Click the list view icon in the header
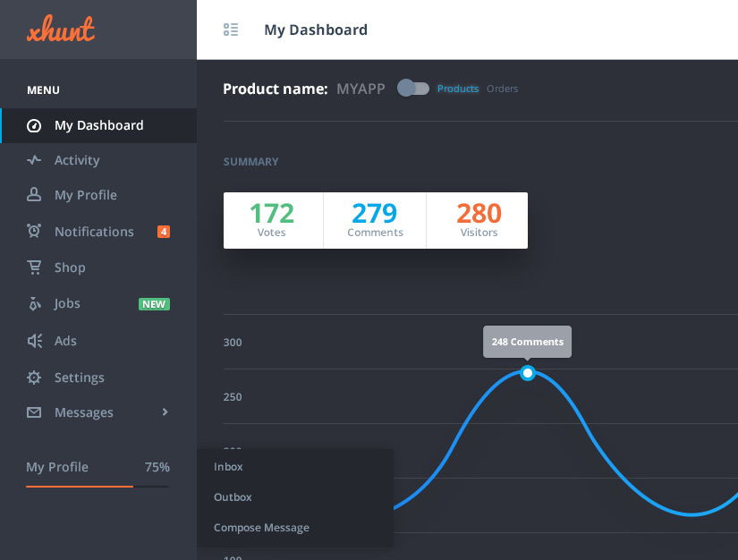Screen dimensions: 738x560 click(x=231, y=30)
